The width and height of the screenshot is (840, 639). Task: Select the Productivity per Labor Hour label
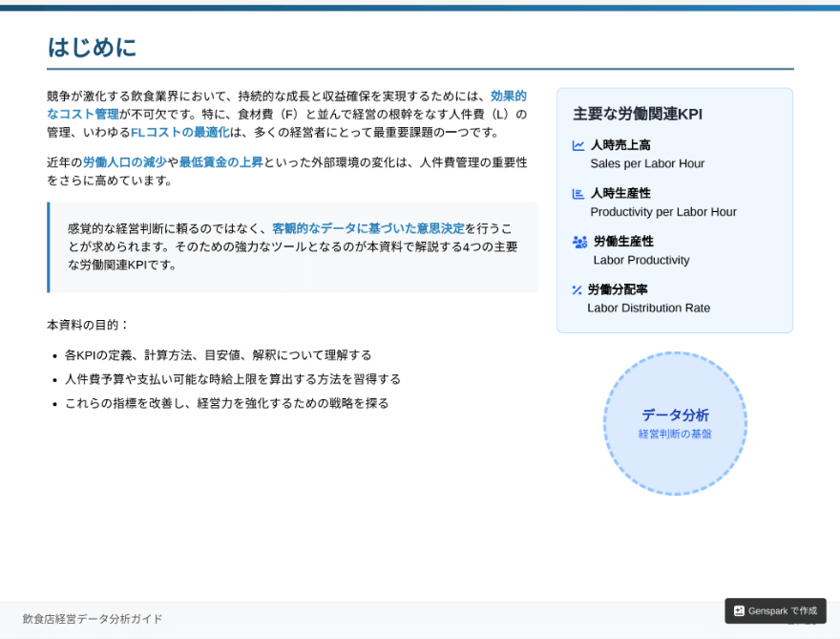click(663, 212)
